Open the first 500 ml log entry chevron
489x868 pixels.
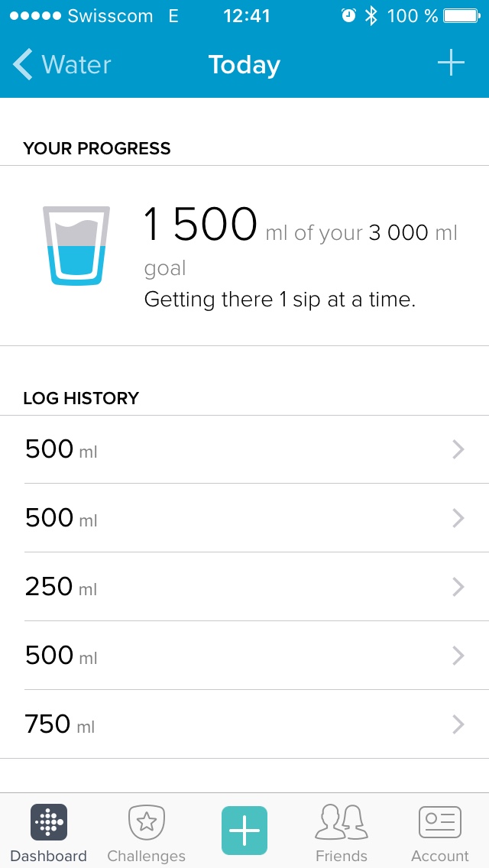point(458,449)
